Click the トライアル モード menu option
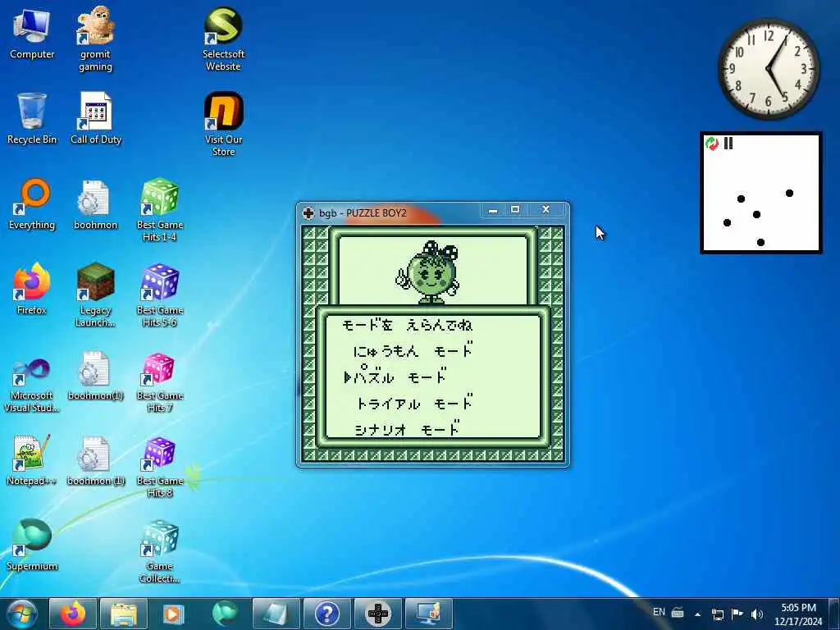840x630 pixels. [414, 402]
